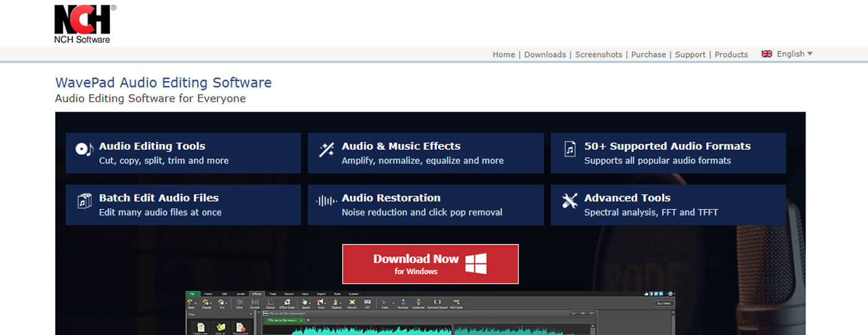The height and width of the screenshot is (335, 868).
Task: Go to the Home page link
Action: tap(503, 54)
